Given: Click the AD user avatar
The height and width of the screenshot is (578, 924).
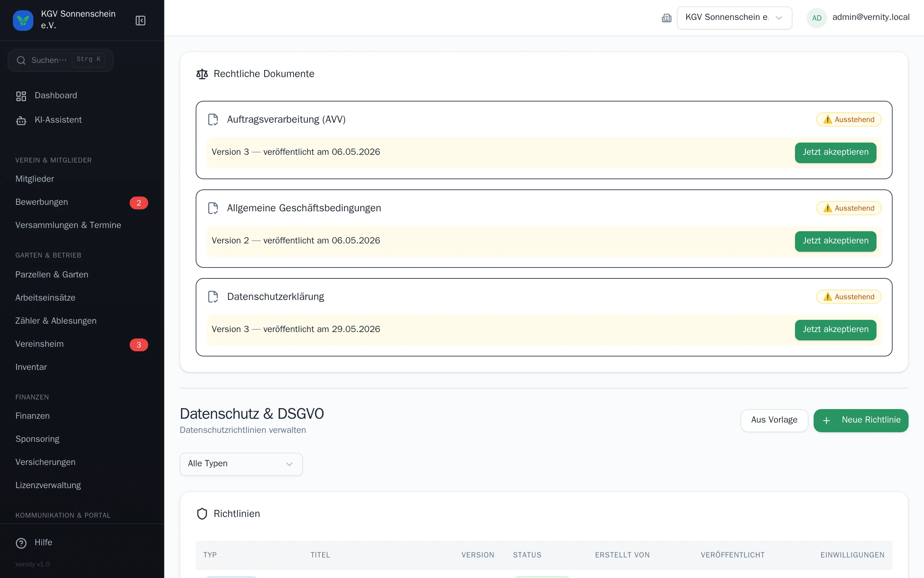Looking at the screenshot, I should tap(816, 18).
